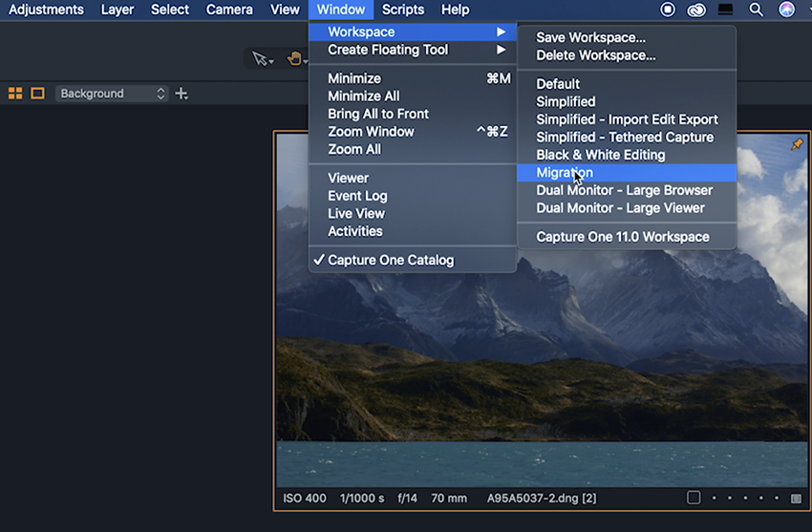Open Siri from menu bar

pyautogui.click(x=786, y=10)
